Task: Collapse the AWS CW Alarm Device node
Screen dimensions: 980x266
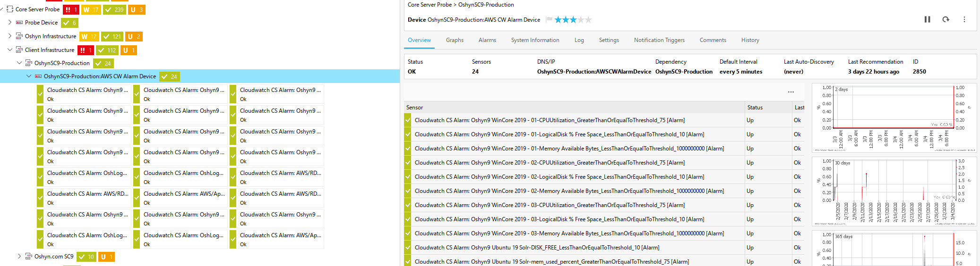Action: pos(29,76)
